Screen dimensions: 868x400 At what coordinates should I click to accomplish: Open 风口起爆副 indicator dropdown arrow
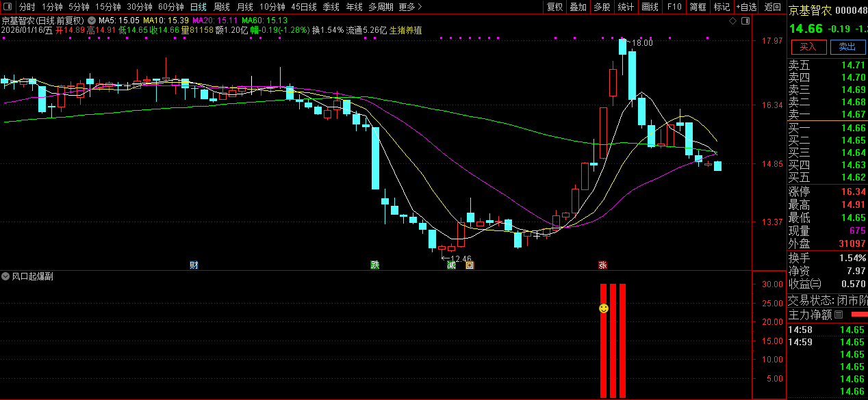pos(6,277)
